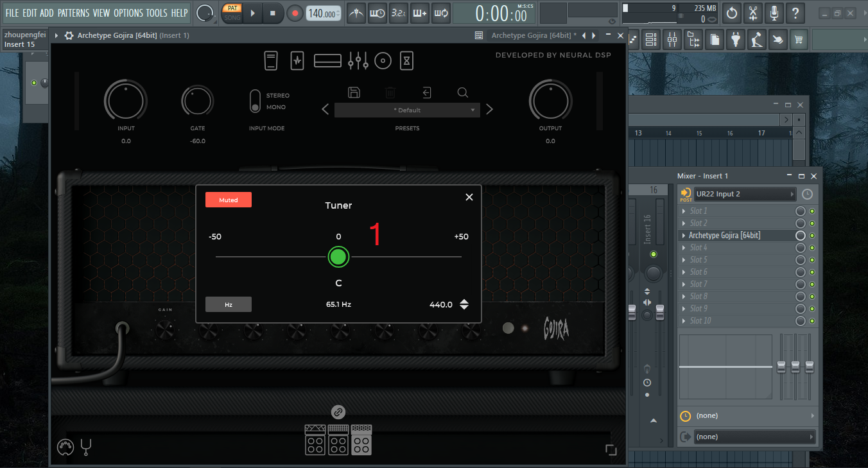Toggle Insert 16 track mute LED
The image size is (868, 468).
pyautogui.click(x=654, y=255)
